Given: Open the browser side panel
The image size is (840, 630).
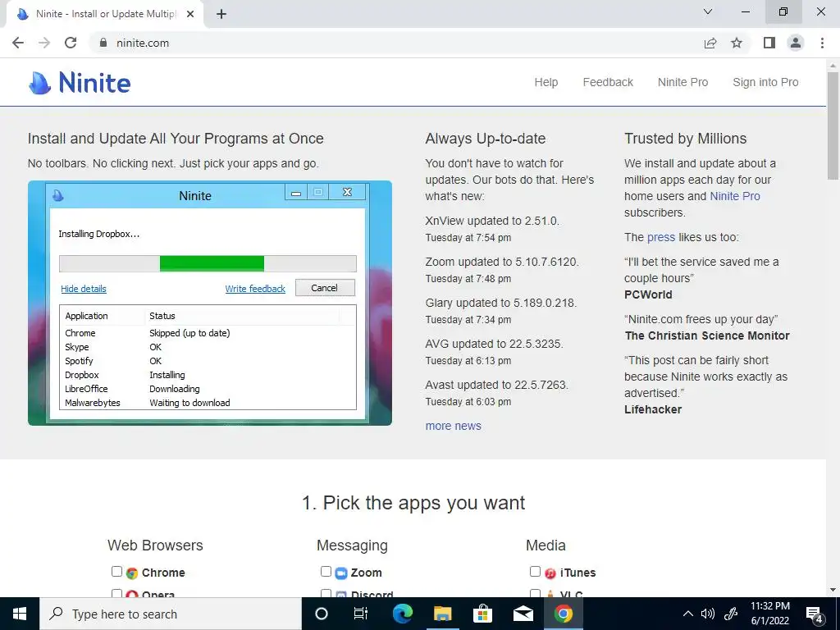Looking at the screenshot, I should point(769,43).
